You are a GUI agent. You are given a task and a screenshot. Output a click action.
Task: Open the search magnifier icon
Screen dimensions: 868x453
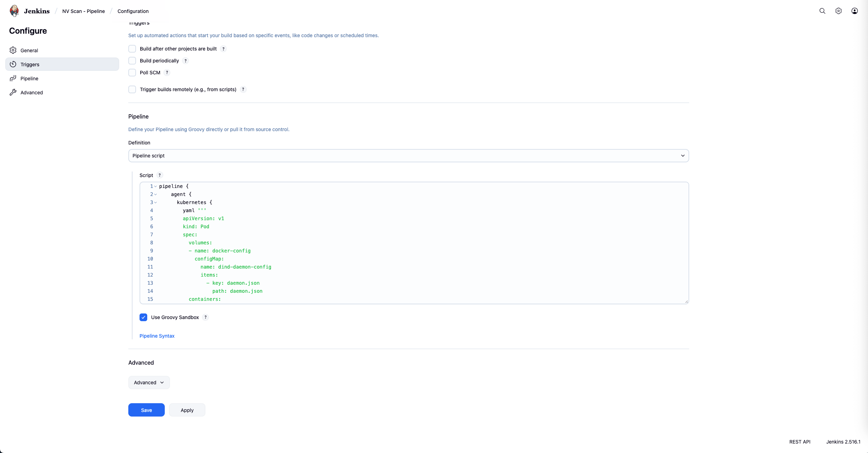point(822,11)
